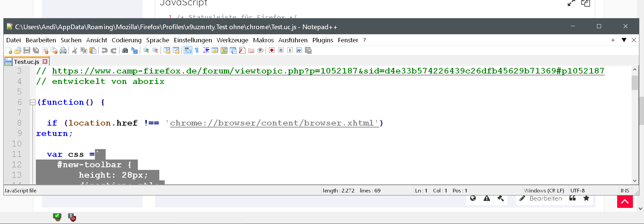Open the document list dropdown triangle
644x224 pixels.
pyautogui.click(x=624, y=40)
